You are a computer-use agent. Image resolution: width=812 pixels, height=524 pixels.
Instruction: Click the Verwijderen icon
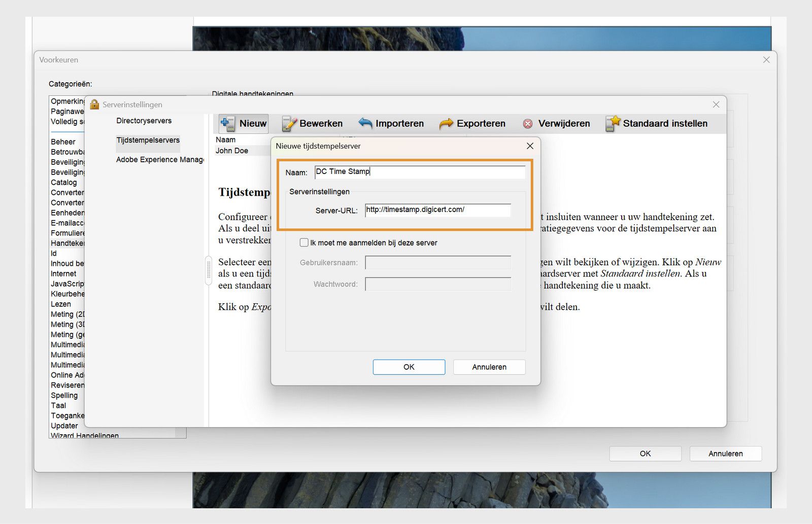[528, 123]
